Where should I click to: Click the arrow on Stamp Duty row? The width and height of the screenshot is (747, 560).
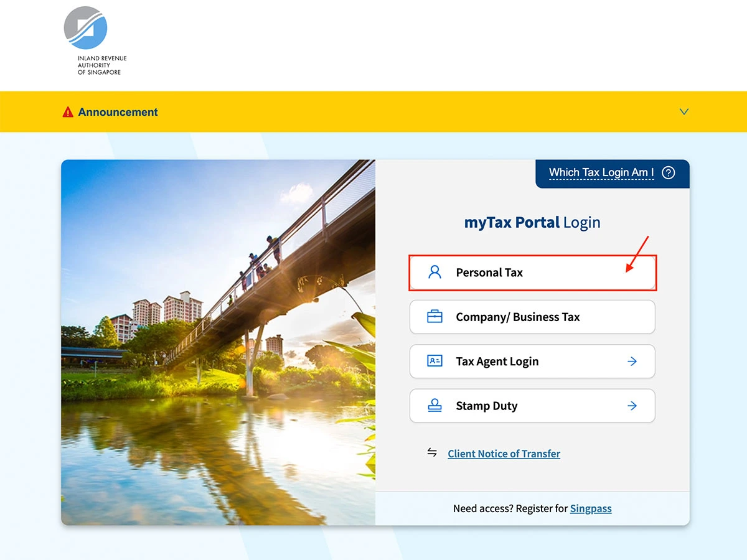[632, 406]
